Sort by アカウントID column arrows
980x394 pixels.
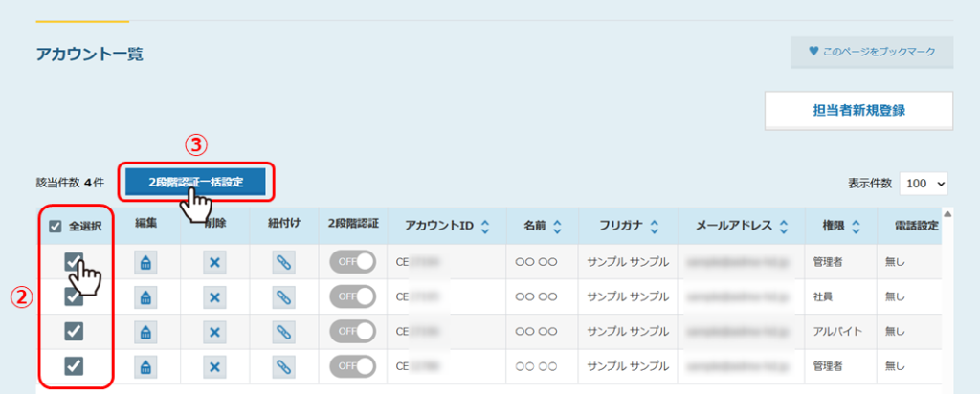(x=484, y=227)
